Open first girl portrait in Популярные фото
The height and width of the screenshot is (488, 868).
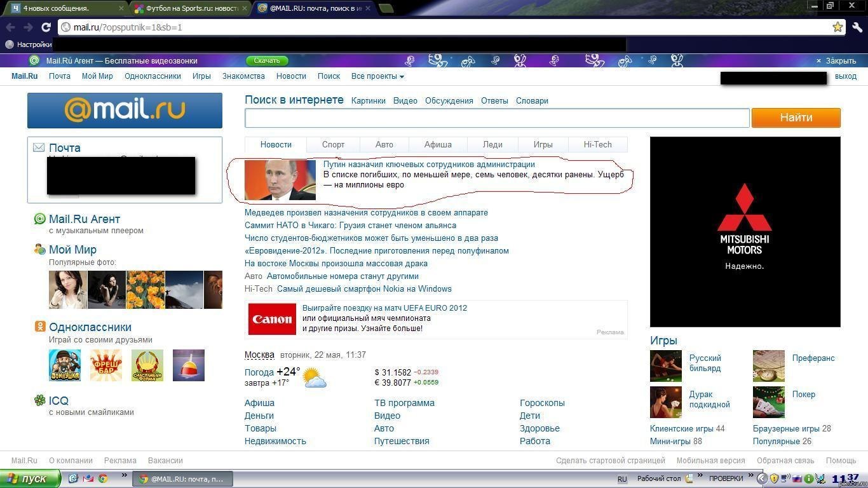pos(67,290)
